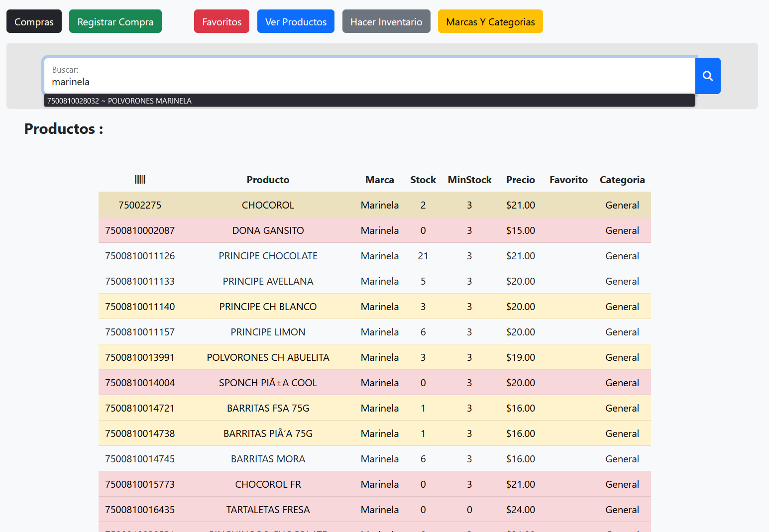Start Hacer Inventario

[x=386, y=21]
